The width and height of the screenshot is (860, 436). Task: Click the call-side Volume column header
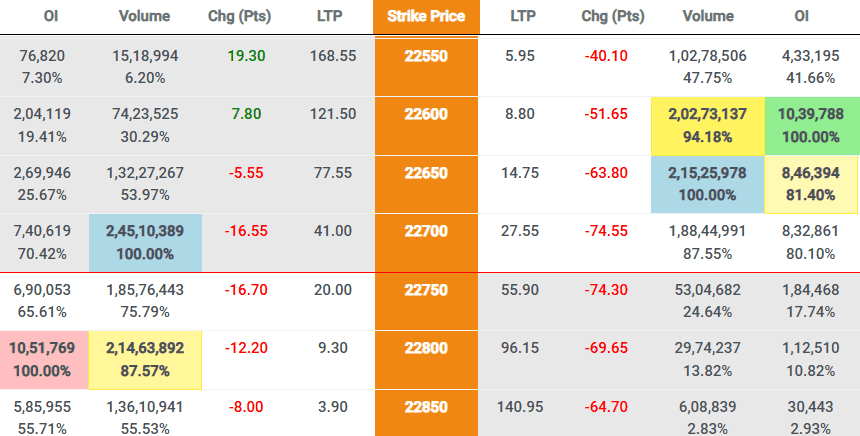[144, 16]
